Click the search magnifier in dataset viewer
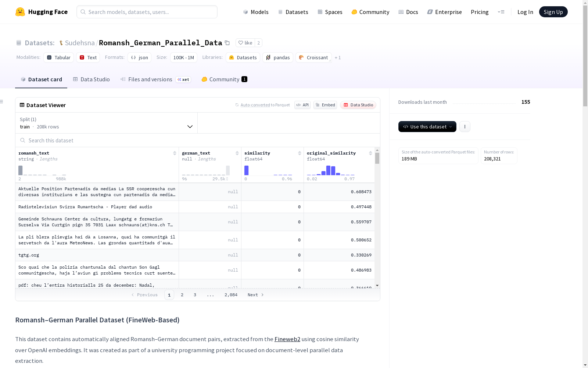The width and height of the screenshot is (588, 368). click(x=23, y=140)
